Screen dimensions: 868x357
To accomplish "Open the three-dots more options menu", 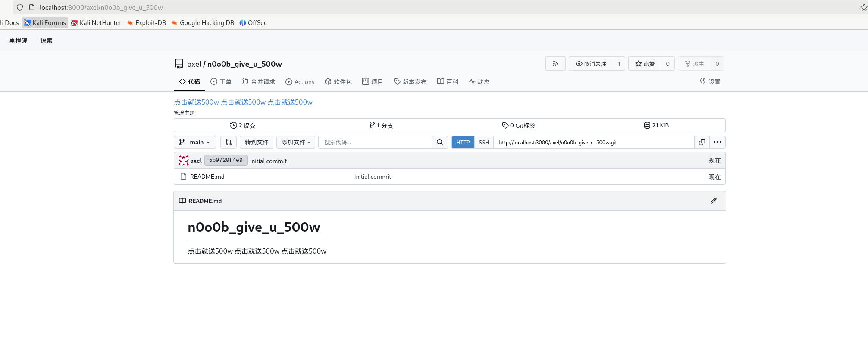I will click(x=718, y=142).
